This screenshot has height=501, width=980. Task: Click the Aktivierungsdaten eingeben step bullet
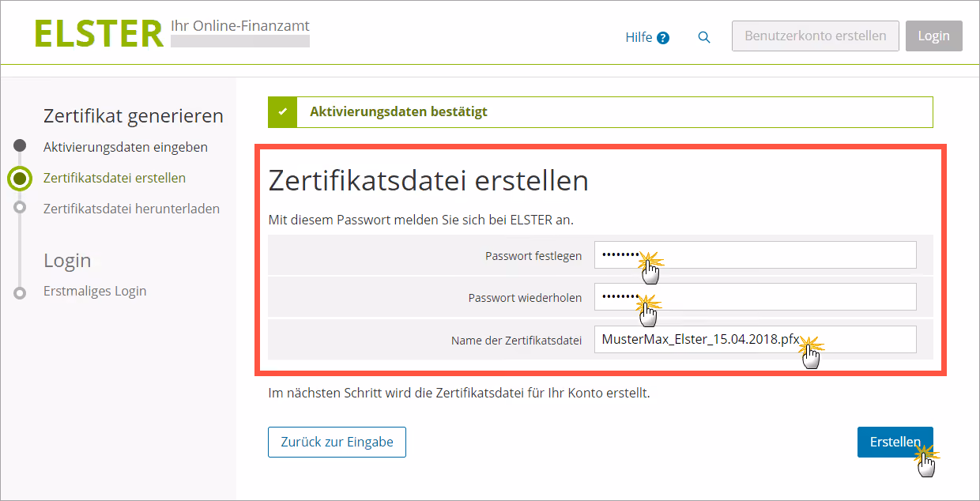point(21,146)
